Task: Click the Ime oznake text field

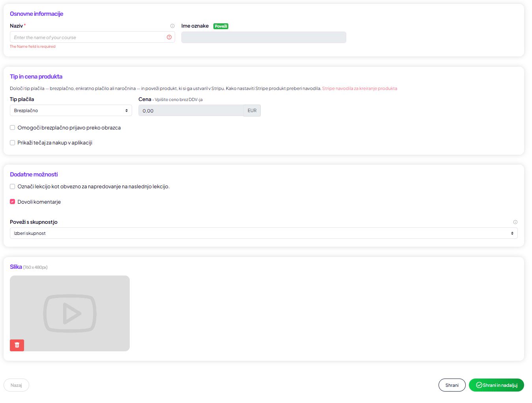Action: click(263, 37)
